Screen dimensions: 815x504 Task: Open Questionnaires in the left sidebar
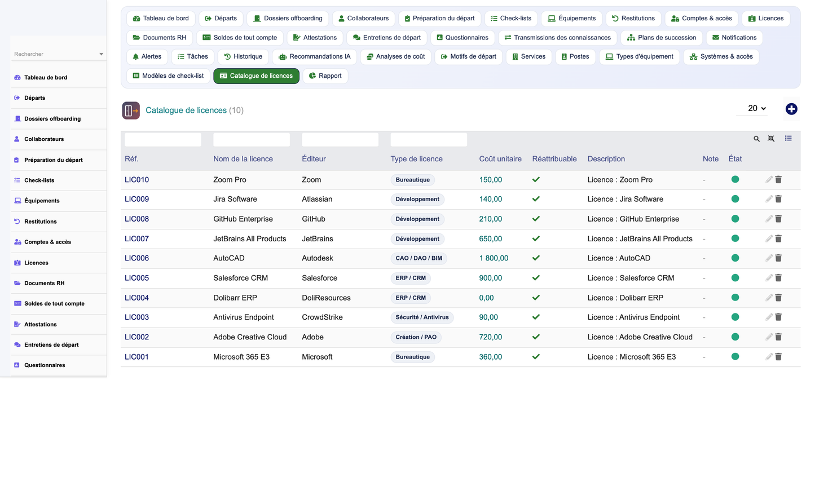(59, 365)
